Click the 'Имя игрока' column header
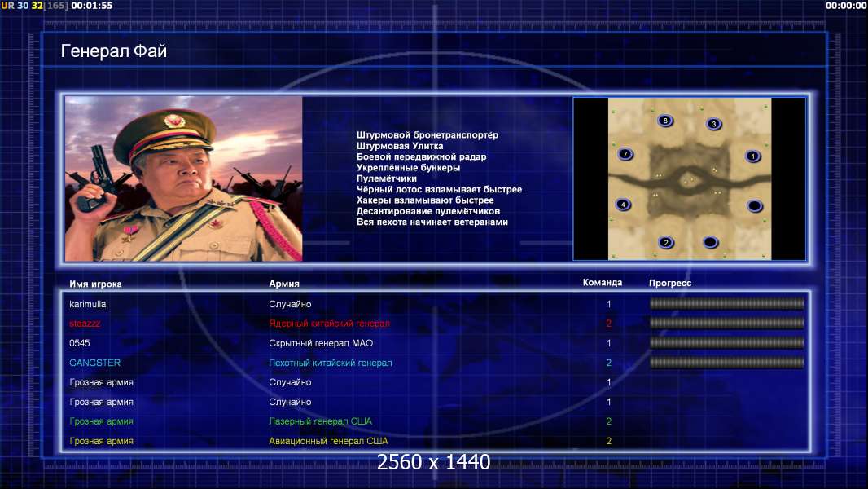Screen dimensions: 868x489 point(95,284)
